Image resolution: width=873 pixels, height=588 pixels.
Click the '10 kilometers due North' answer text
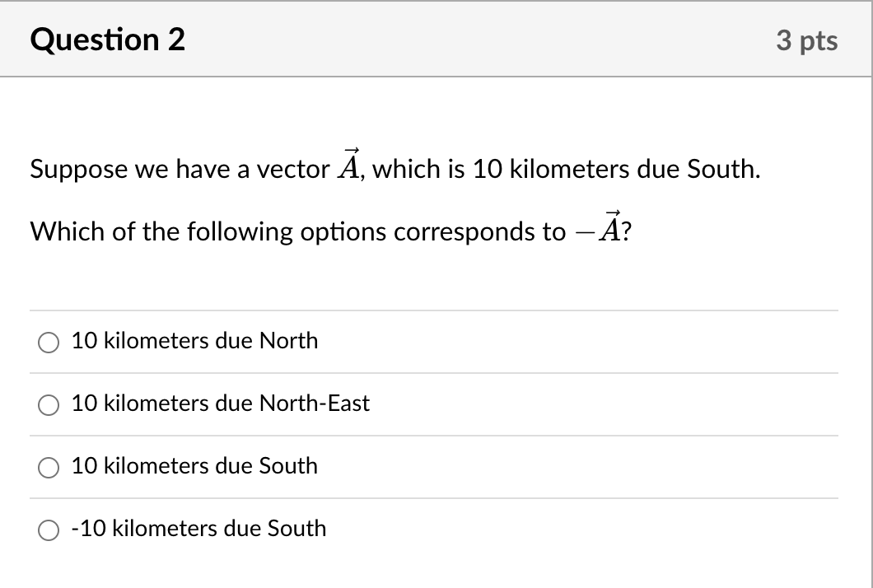[x=194, y=340]
